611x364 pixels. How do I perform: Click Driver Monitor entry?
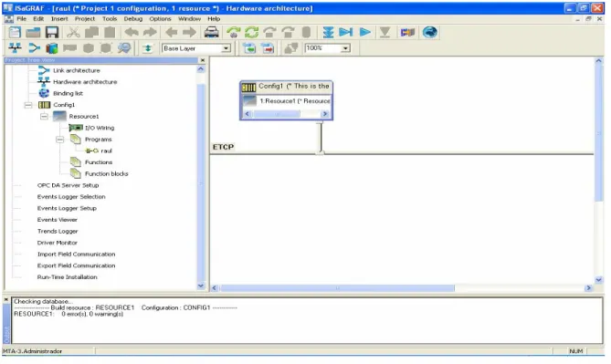tap(58, 243)
